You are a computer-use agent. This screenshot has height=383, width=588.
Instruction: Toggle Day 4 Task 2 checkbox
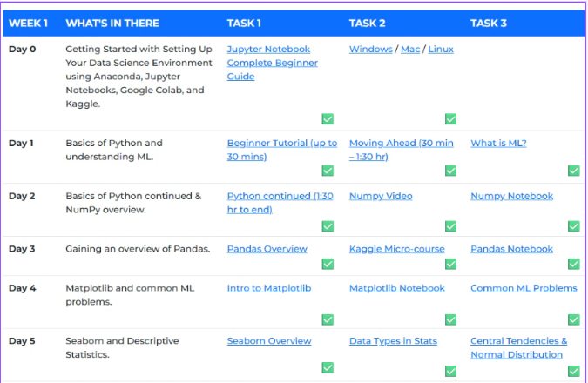450,319
